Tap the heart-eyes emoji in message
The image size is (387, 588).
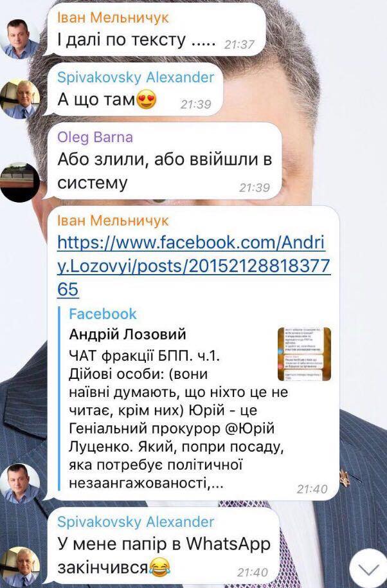coord(147,100)
